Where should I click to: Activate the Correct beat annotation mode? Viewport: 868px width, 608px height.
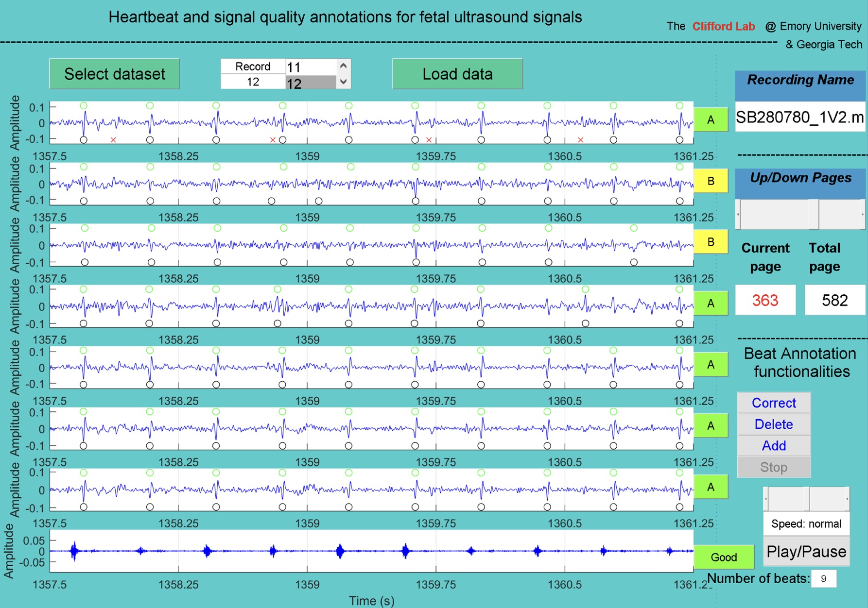pyautogui.click(x=773, y=403)
